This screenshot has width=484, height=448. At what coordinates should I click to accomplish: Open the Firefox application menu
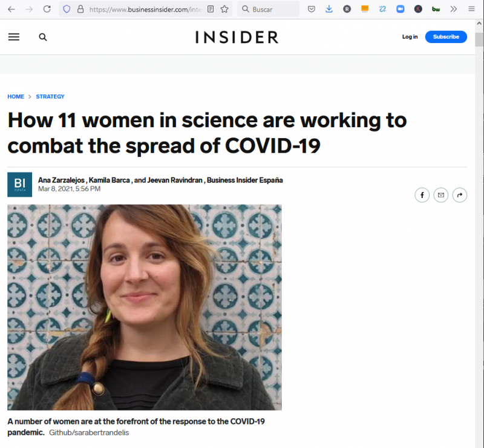[471, 9]
